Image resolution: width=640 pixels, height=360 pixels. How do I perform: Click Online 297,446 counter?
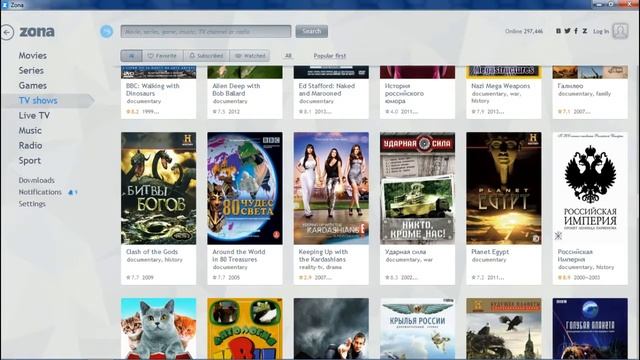click(524, 31)
